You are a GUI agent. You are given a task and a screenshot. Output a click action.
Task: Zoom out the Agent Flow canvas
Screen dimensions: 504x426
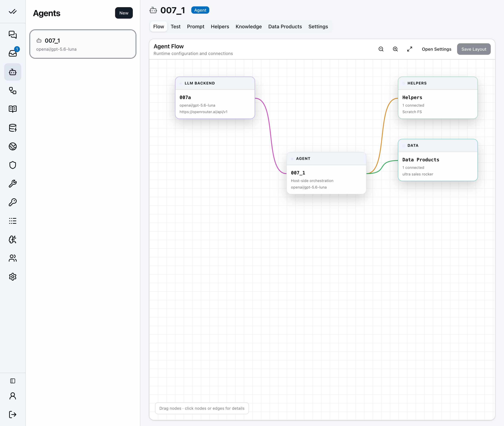[x=381, y=49]
